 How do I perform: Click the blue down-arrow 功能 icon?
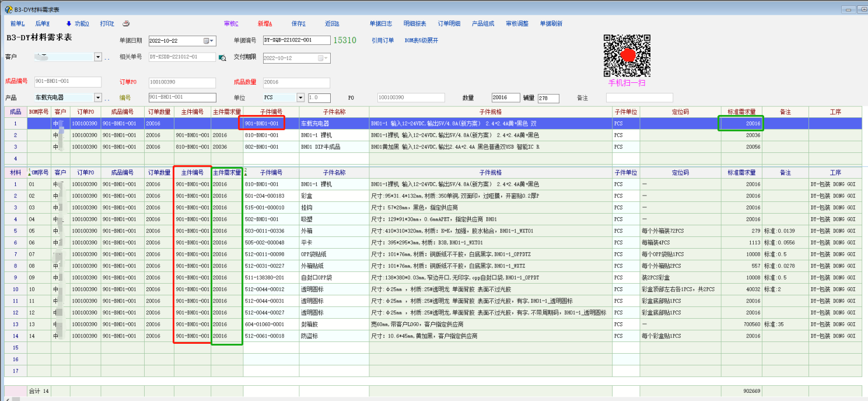tap(69, 24)
